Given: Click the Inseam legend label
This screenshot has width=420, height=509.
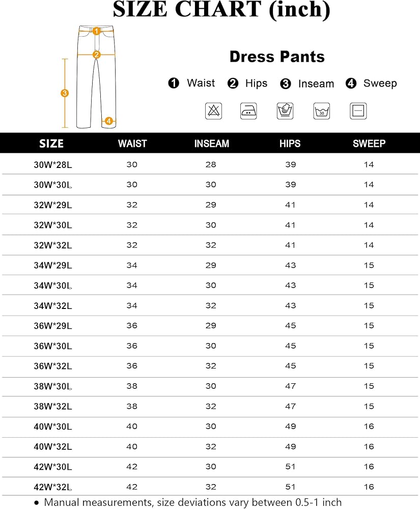Looking at the screenshot, I should [x=316, y=84].
